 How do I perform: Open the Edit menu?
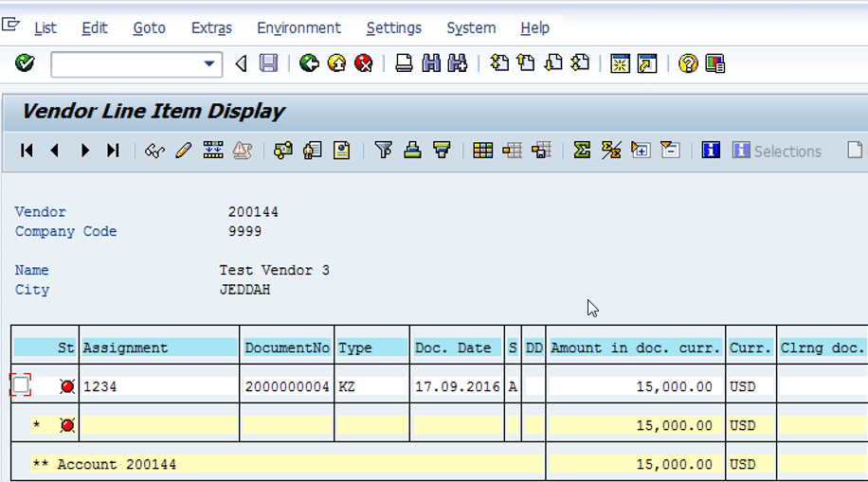(x=95, y=27)
